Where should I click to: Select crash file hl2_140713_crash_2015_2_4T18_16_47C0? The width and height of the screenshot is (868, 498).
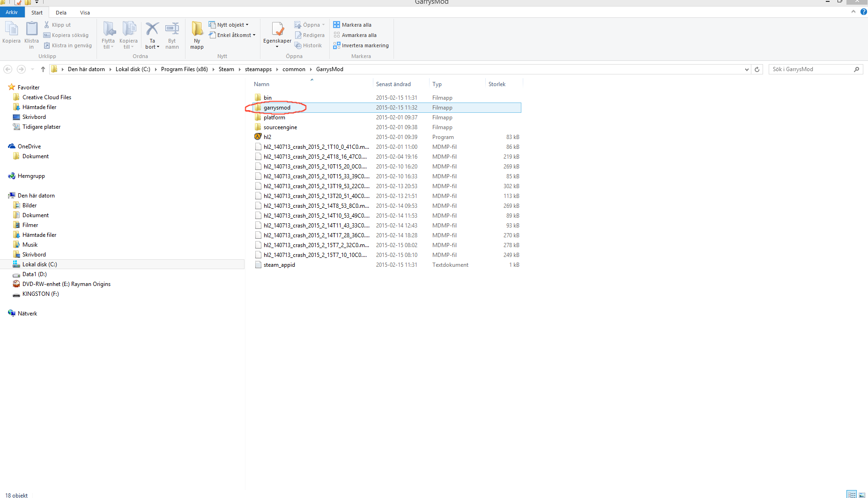point(315,157)
